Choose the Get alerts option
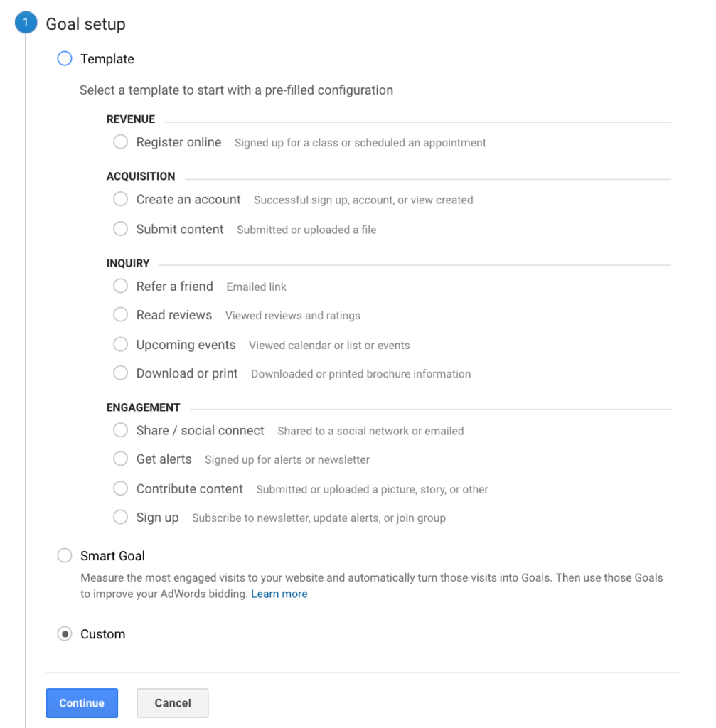The width and height of the screenshot is (716, 728). coord(121,459)
